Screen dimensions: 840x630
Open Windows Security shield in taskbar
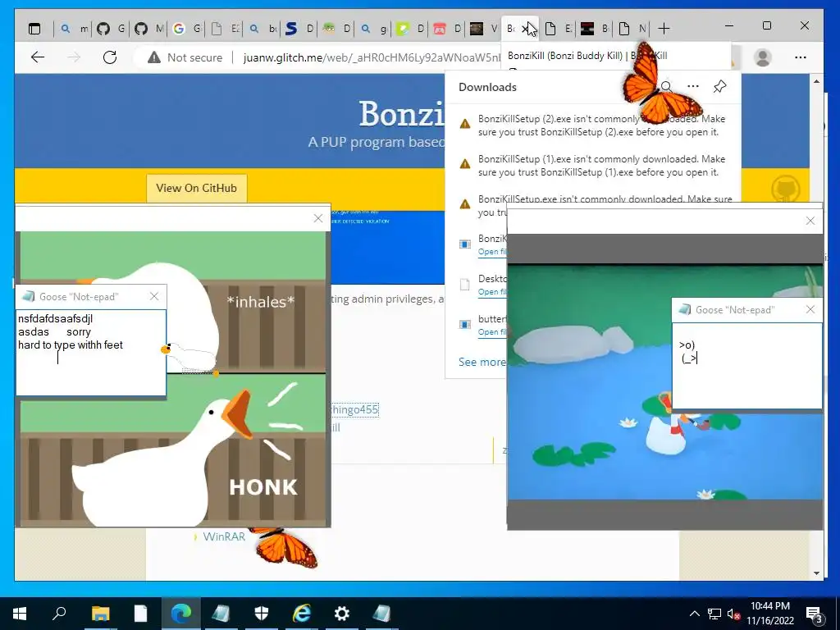pos(262,614)
